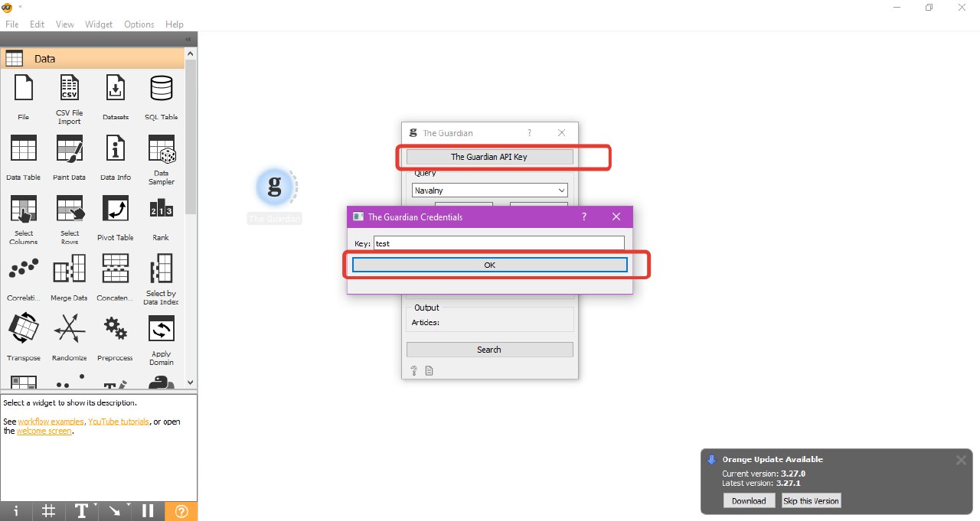Add the Merge Data widget
This screenshot has height=521, width=980.
(70, 269)
